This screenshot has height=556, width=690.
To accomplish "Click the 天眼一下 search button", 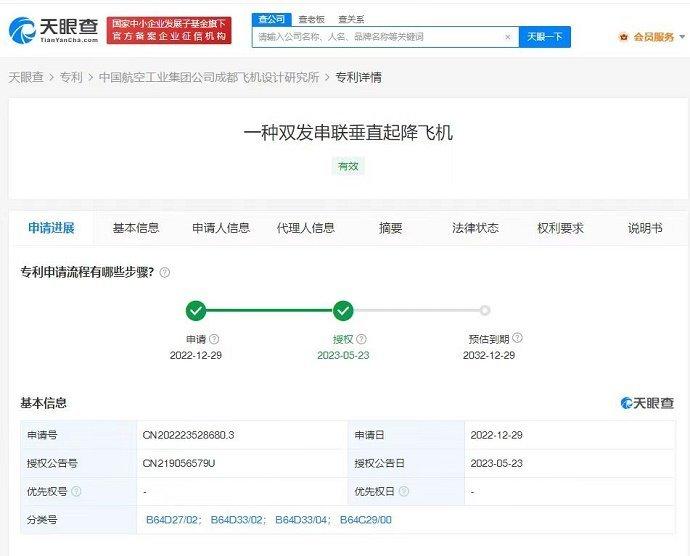I will pyautogui.click(x=545, y=37).
